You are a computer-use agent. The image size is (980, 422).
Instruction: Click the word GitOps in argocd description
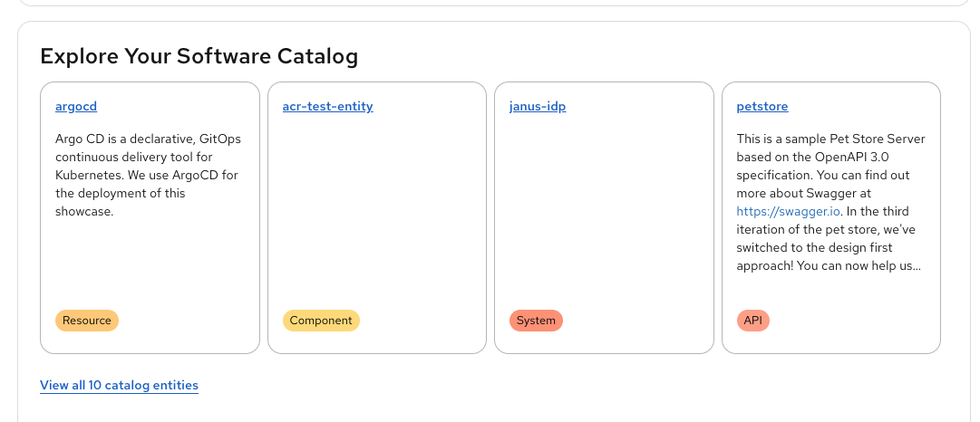(201, 139)
